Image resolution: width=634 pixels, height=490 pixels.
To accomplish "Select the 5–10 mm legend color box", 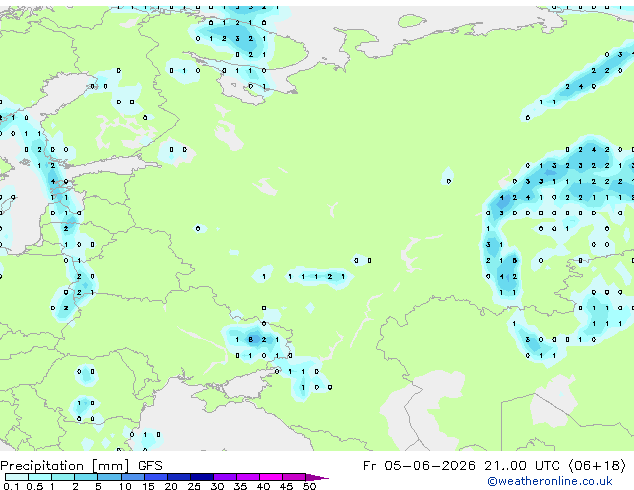I will 109,477.
